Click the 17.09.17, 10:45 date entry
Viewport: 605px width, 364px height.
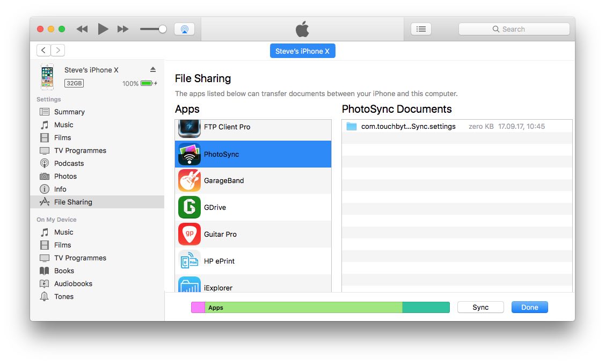coord(522,126)
